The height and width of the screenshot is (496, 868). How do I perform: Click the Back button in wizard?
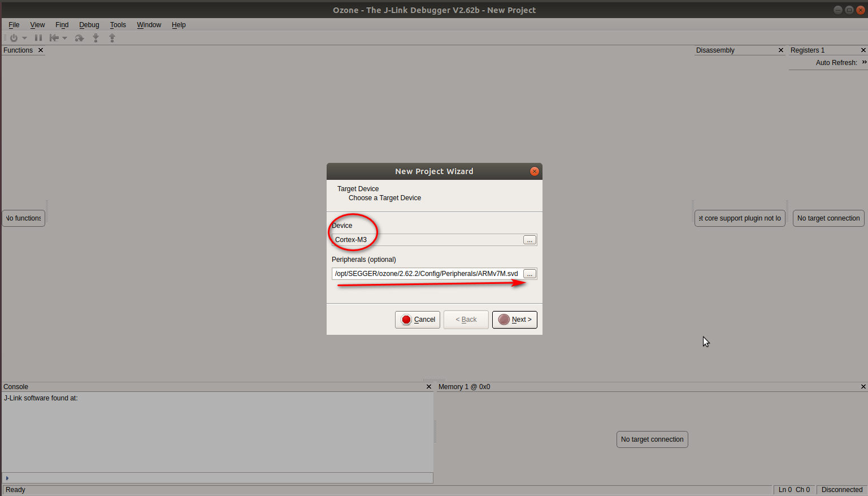click(466, 320)
